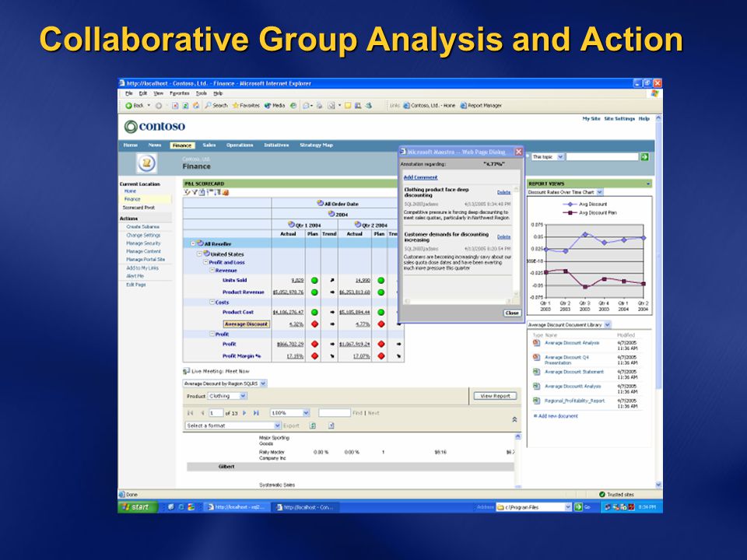Click scorecard toolbar filter icon
This screenshot has height=560, width=747.
pos(195,192)
